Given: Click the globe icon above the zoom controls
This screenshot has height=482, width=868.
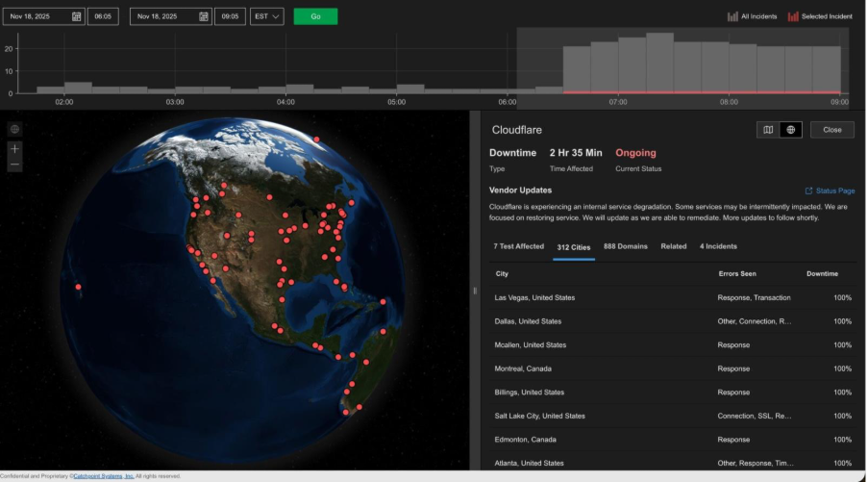Looking at the screenshot, I should coord(15,129).
